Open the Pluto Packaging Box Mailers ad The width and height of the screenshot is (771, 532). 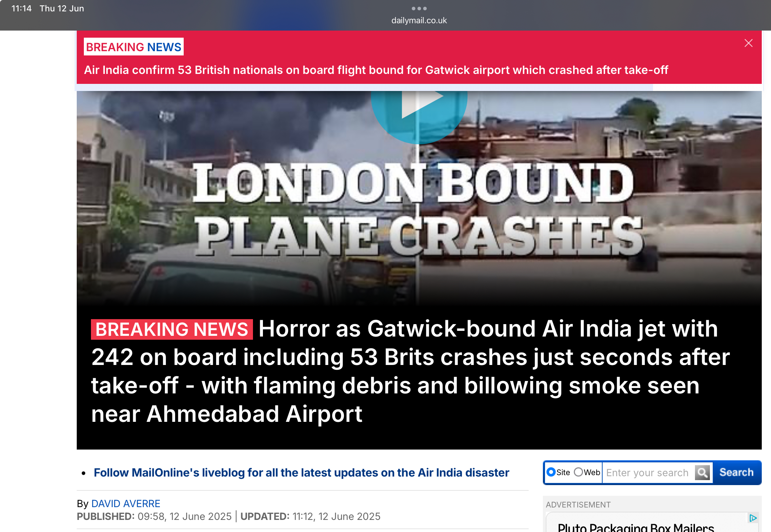point(636,527)
